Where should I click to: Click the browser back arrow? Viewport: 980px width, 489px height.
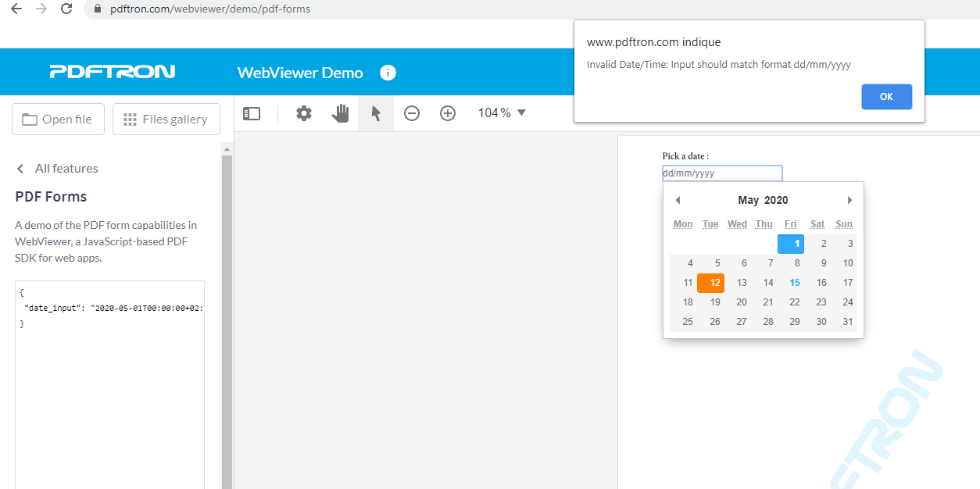click(16, 9)
